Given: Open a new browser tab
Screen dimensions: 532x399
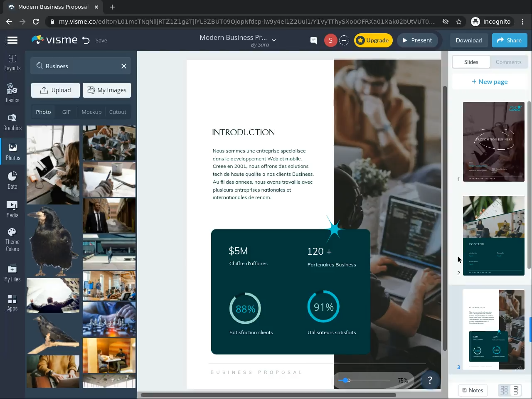Looking at the screenshot, I should [x=112, y=7].
